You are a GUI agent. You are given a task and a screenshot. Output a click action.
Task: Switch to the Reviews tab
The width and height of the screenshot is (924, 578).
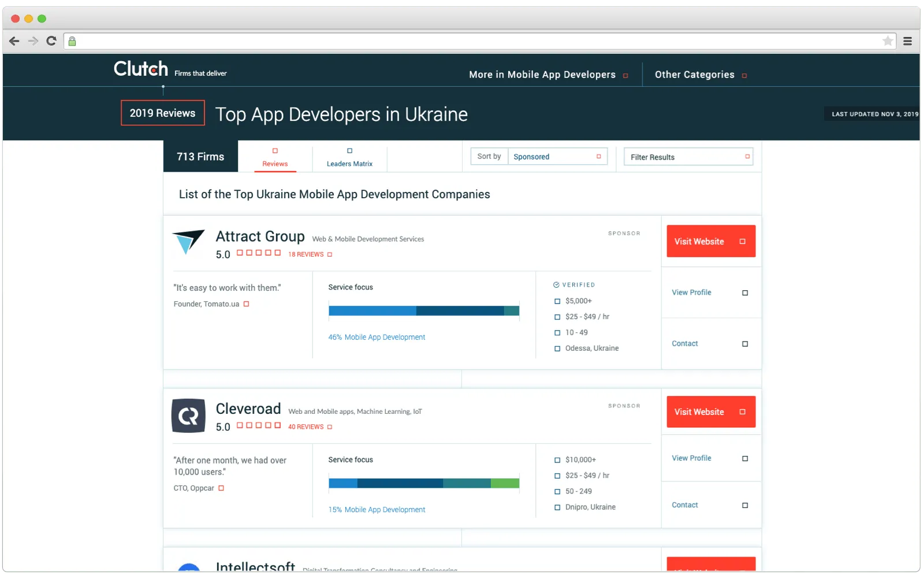275,157
